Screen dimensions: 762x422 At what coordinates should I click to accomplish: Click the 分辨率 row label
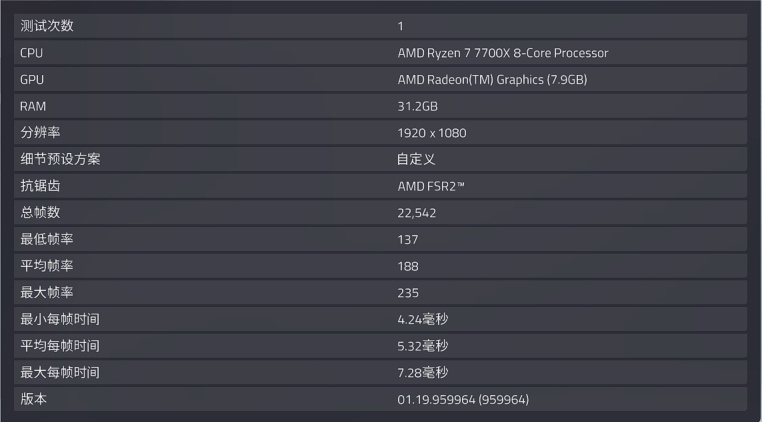tap(41, 133)
